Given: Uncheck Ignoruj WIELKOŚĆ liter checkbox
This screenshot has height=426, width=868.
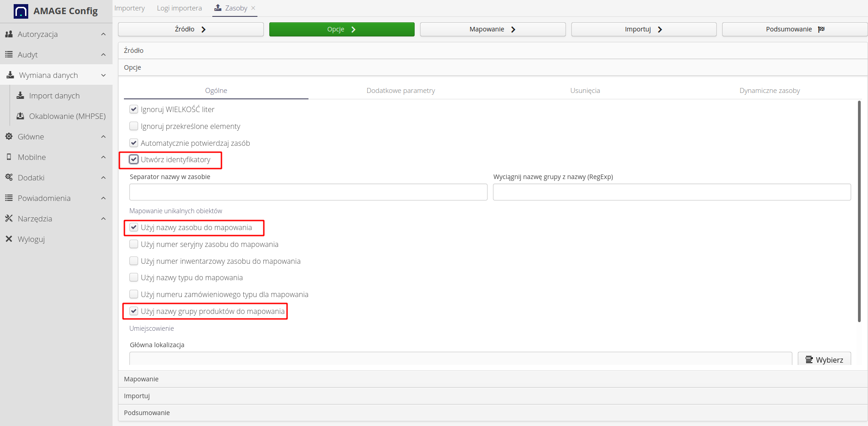Looking at the screenshot, I should [134, 109].
